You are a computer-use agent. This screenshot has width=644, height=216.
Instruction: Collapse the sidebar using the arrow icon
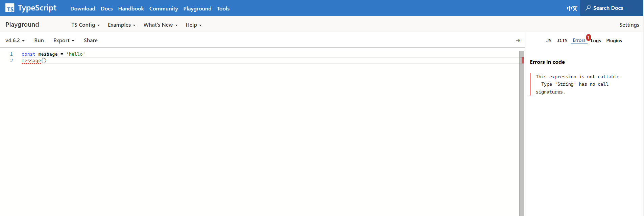coord(518,40)
